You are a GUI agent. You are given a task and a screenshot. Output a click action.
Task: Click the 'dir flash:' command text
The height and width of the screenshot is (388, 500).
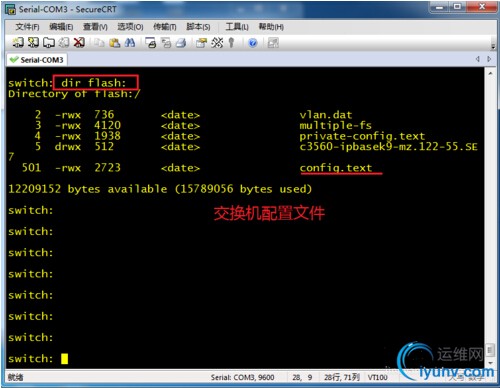click(x=93, y=83)
